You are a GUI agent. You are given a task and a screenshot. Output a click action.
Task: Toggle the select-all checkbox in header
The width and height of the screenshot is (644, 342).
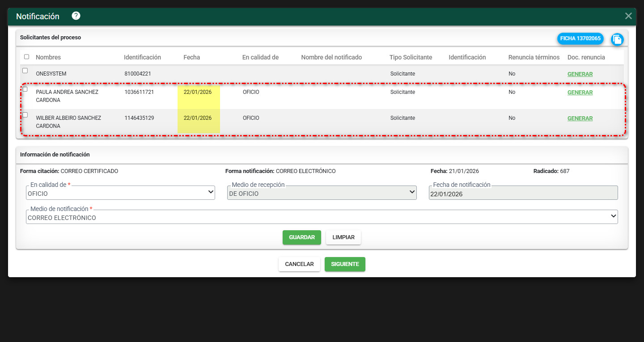point(26,57)
